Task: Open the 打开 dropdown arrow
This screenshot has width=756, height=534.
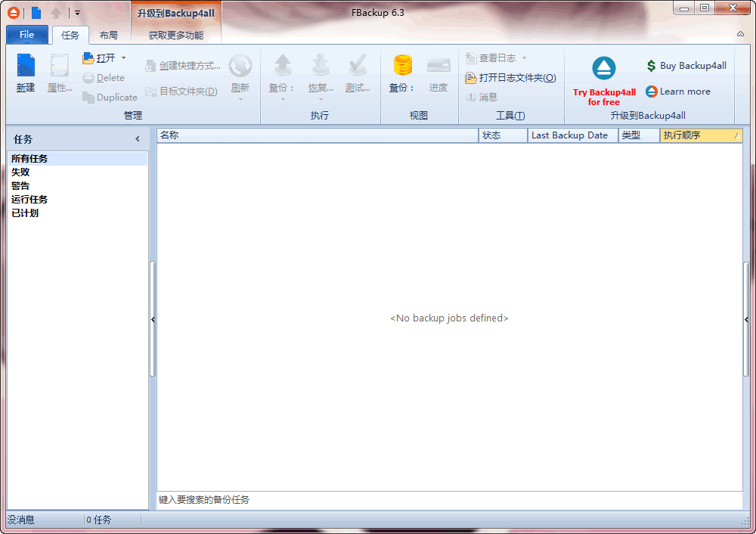Action: [x=124, y=57]
